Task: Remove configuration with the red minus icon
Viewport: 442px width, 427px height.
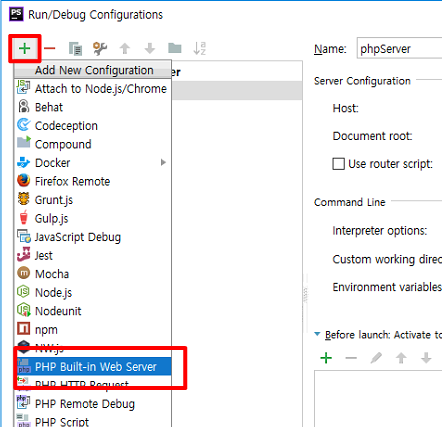Action: coord(49,49)
